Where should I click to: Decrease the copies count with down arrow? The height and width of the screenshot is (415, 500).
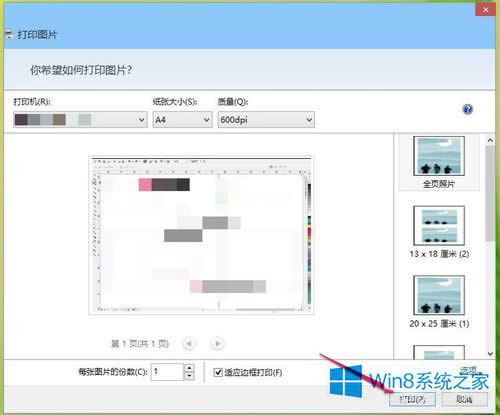click(189, 376)
